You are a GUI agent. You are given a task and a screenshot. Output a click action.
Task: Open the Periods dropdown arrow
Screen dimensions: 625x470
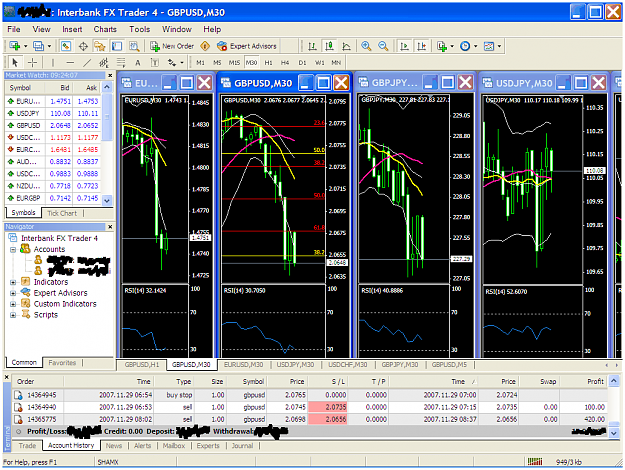(476, 46)
